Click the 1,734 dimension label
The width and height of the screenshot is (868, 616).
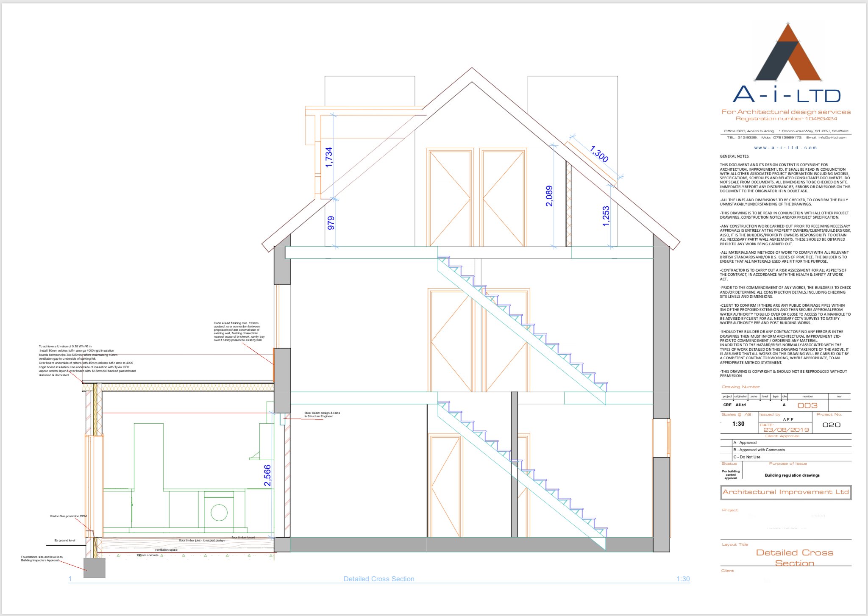click(329, 157)
